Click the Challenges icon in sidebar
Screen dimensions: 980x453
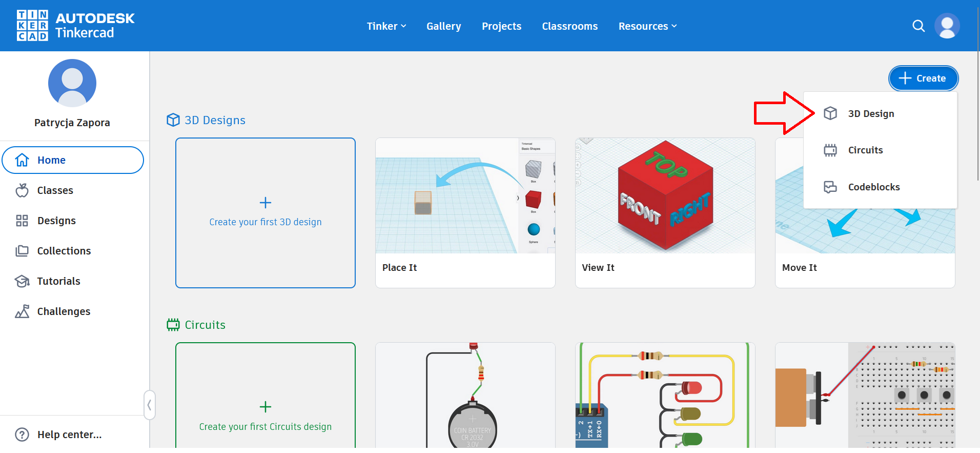coord(22,311)
